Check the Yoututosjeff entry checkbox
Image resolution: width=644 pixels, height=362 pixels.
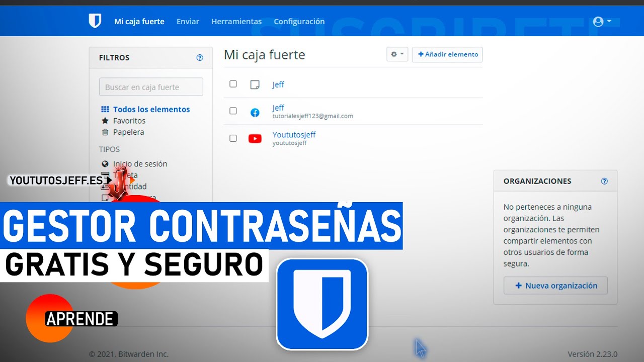tap(233, 138)
